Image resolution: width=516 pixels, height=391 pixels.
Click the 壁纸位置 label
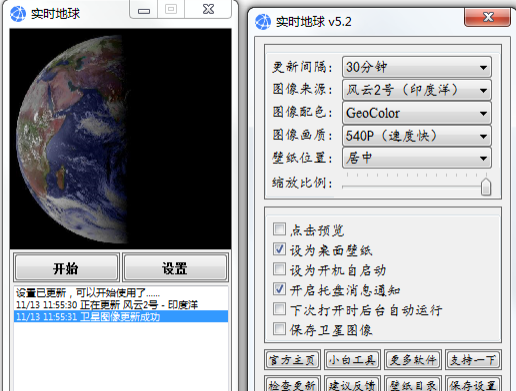pyautogui.click(x=302, y=158)
